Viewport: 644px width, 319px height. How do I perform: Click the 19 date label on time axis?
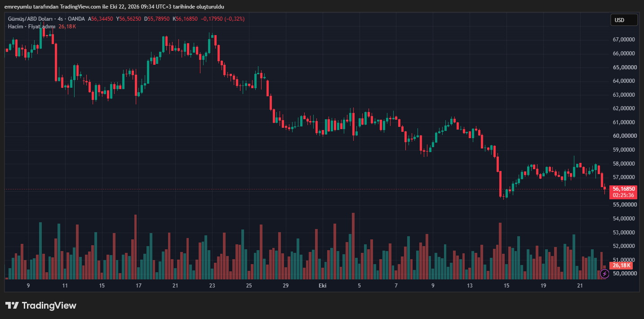(x=543, y=286)
